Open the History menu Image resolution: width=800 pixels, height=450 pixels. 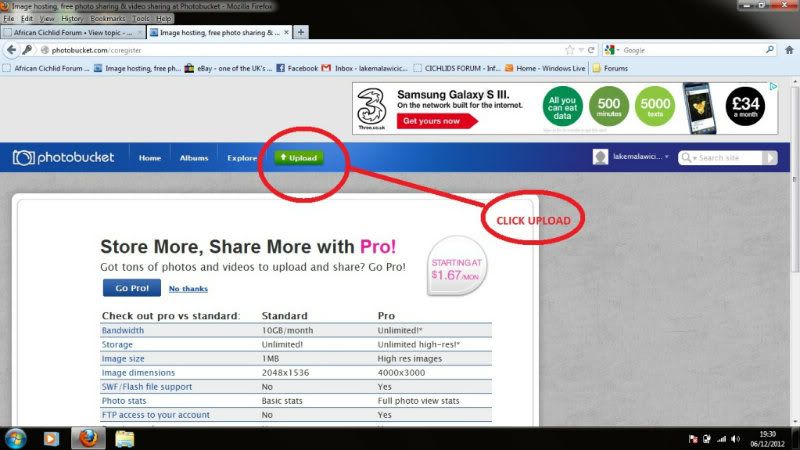pyautogui.click(x=72, y=18)
